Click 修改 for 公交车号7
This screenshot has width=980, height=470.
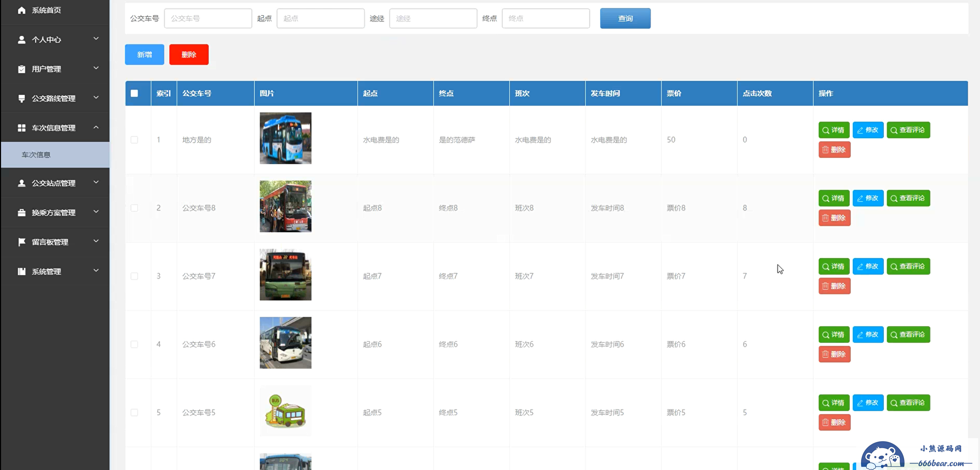click(868, 266)
